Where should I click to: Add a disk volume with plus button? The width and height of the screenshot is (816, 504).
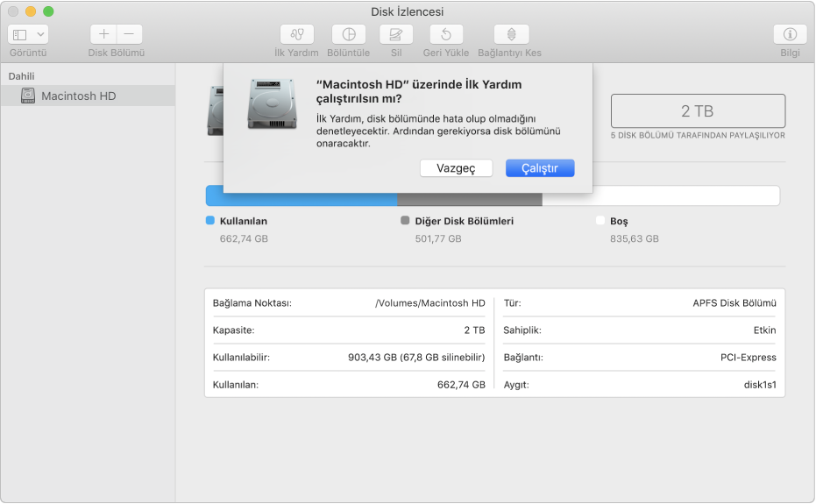point(103,34)
